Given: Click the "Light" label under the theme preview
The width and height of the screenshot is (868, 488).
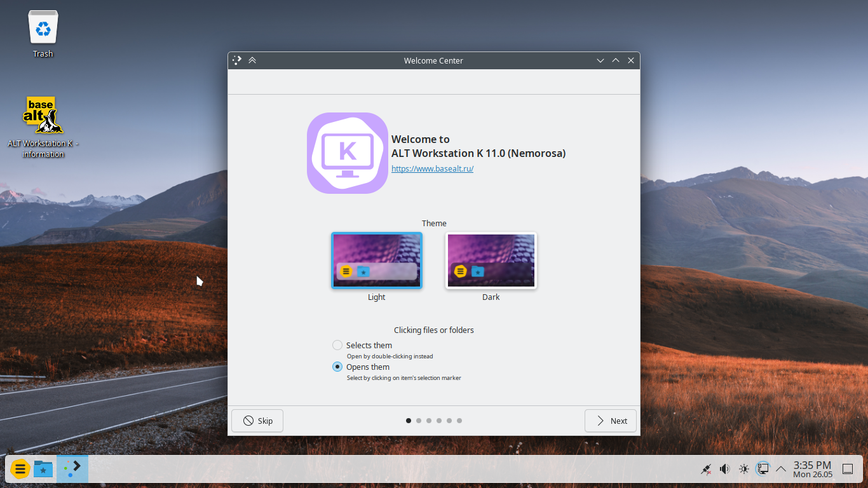Looking at the screenshot, I should click(377, 297).
